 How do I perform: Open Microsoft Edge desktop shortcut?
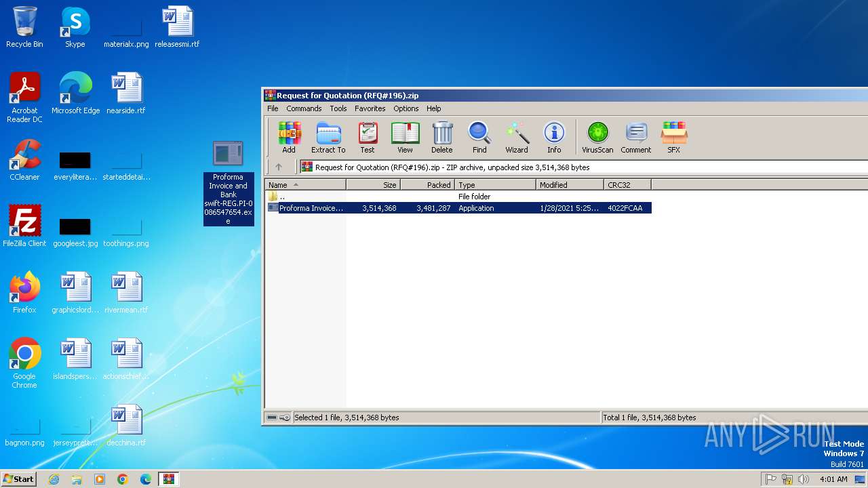[x=75, y=94]
